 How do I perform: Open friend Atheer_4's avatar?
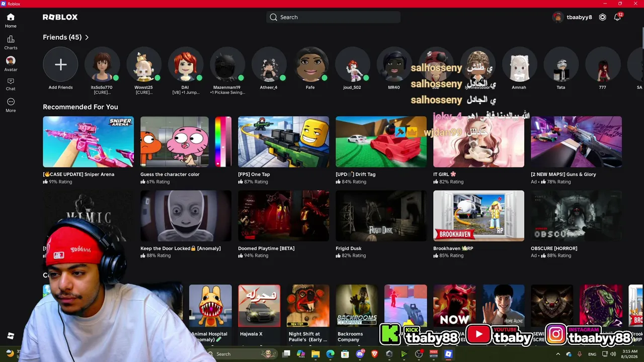point(269,64)
